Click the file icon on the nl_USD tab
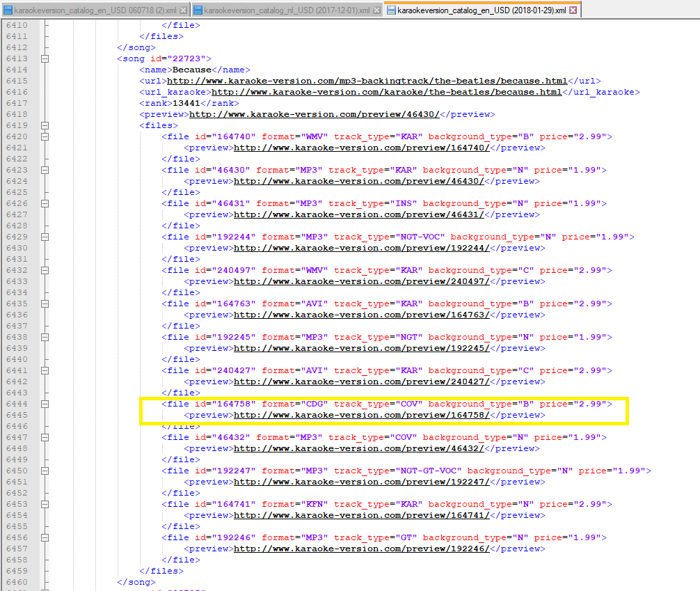 coord(198,10)
